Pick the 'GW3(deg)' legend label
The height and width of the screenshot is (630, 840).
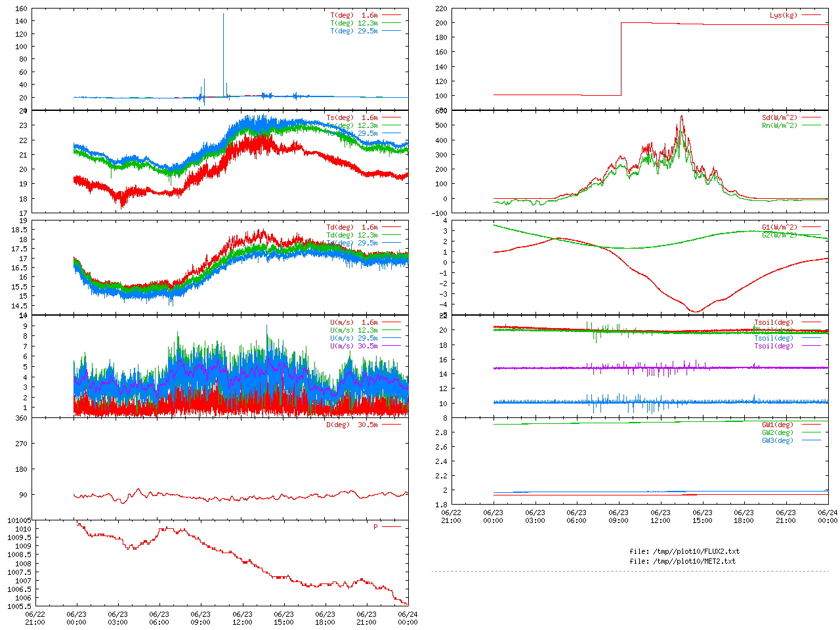click(778, 441)
